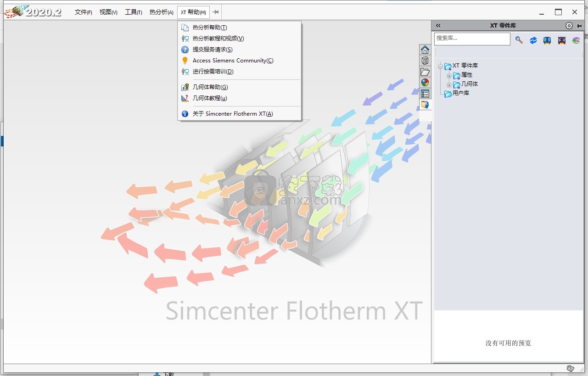Focus the 搜索库 search field
Image resolution: width=588 pixels, height=376 pixels.
[x=472, y=39]
